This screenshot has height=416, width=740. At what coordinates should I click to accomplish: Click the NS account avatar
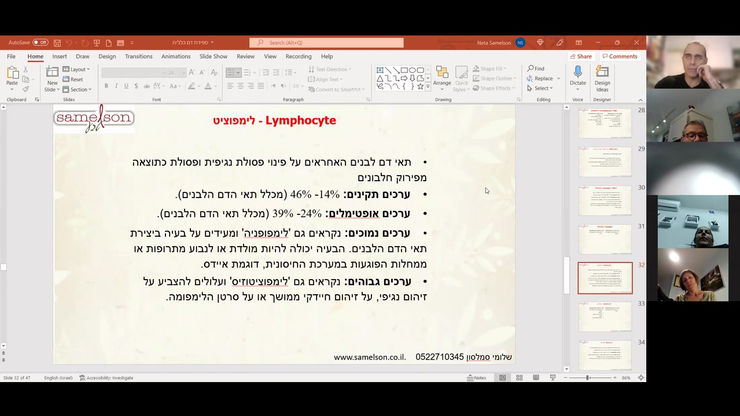coord(520,42)
